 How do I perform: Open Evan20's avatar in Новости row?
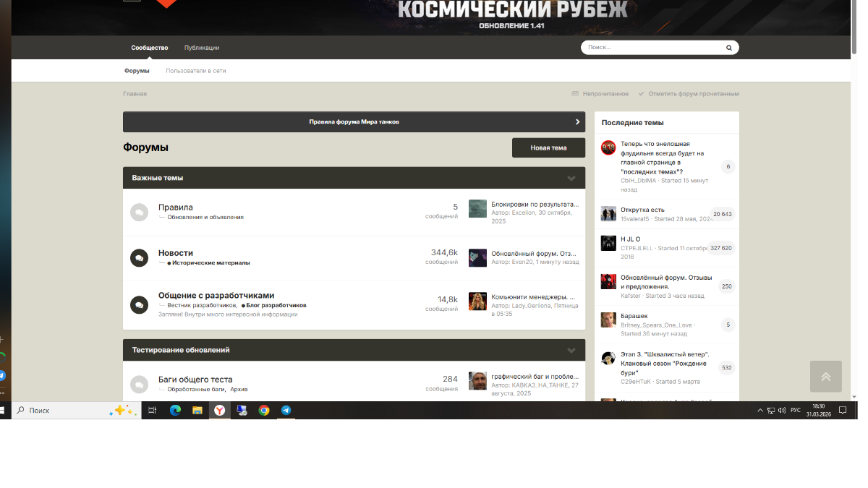point(477,258)
